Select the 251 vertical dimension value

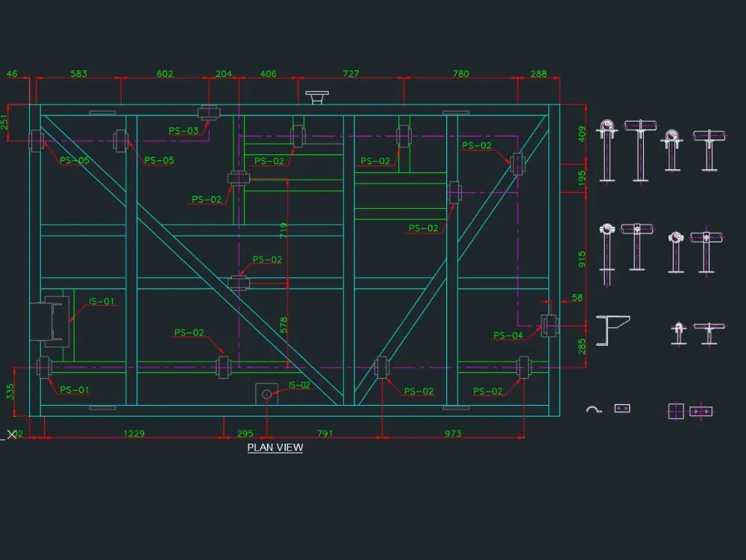[4, 122]
